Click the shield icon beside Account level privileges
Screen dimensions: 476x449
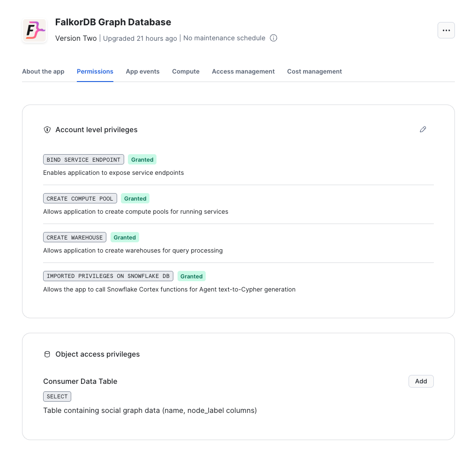[x=47, y=130]
